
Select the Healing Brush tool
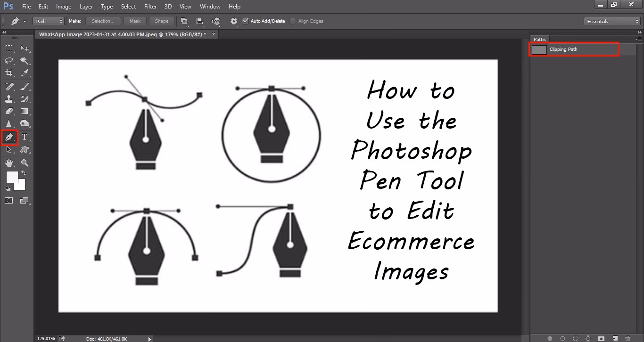tap(8, 86)
